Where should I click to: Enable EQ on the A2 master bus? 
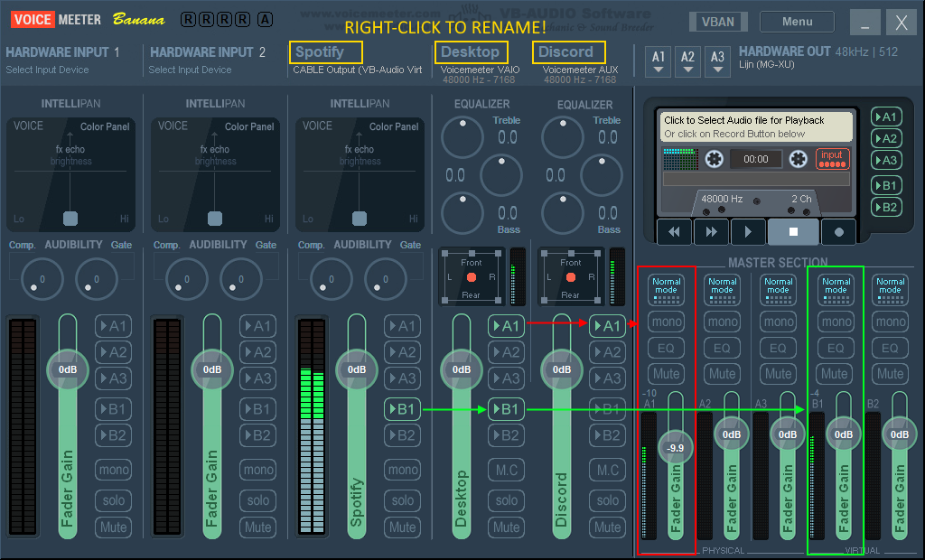coord(722,348)
